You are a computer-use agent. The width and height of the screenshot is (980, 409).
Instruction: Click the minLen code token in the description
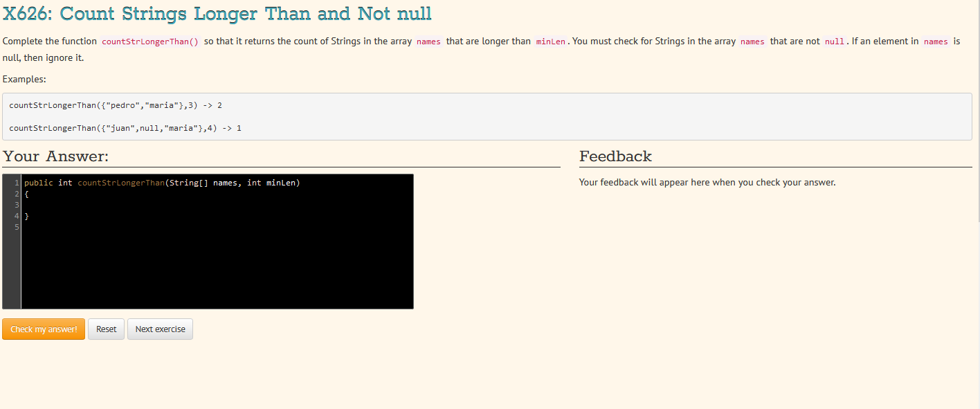pyautogui.click(x=550, y=42)
